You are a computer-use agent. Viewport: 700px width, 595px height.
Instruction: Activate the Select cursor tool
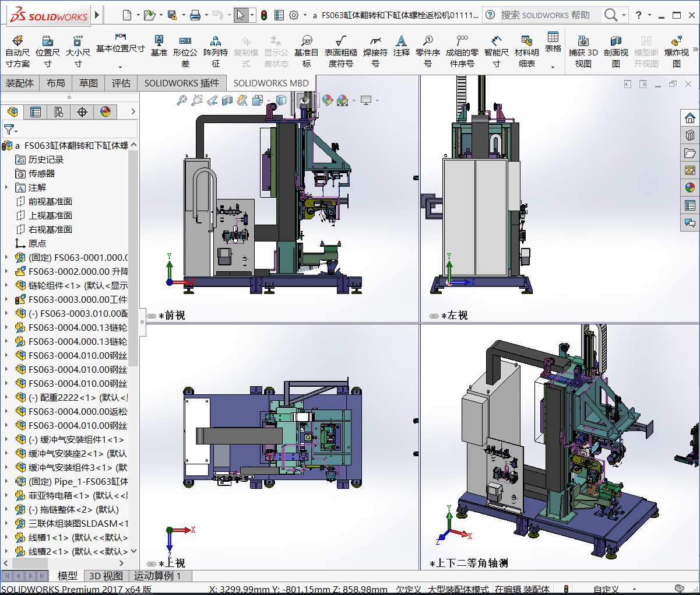tap(240, 15)
